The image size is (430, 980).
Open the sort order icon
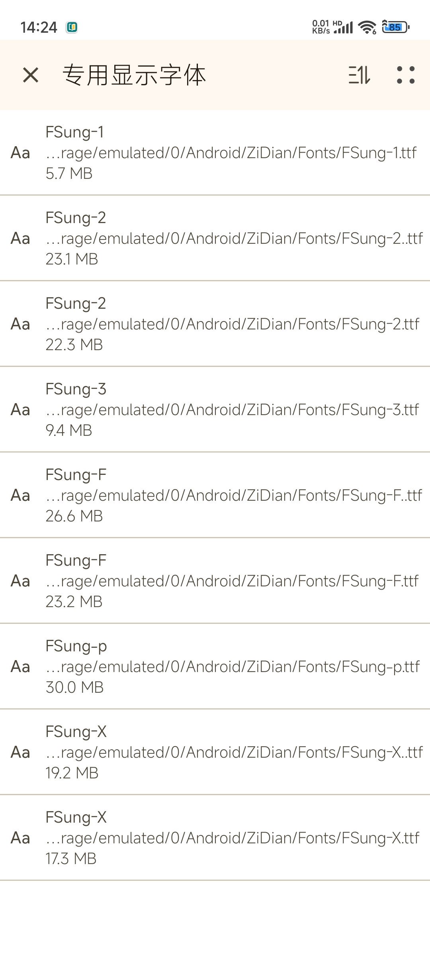359,75
